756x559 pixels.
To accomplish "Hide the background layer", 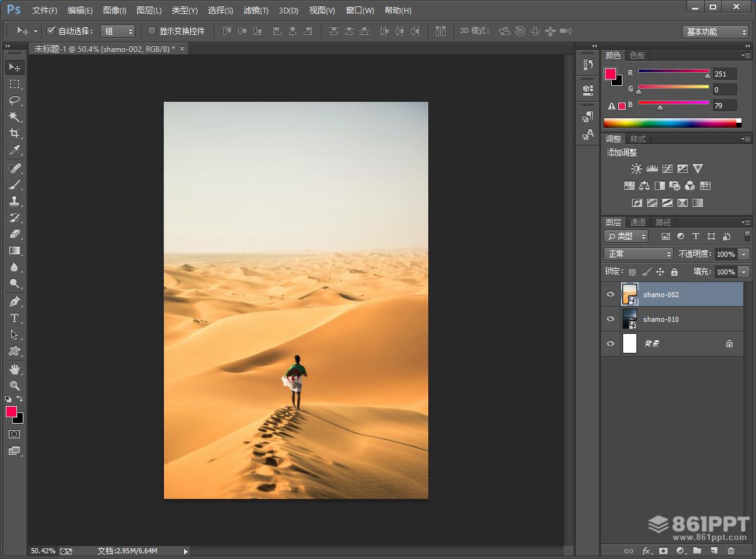I will (610, 343).
